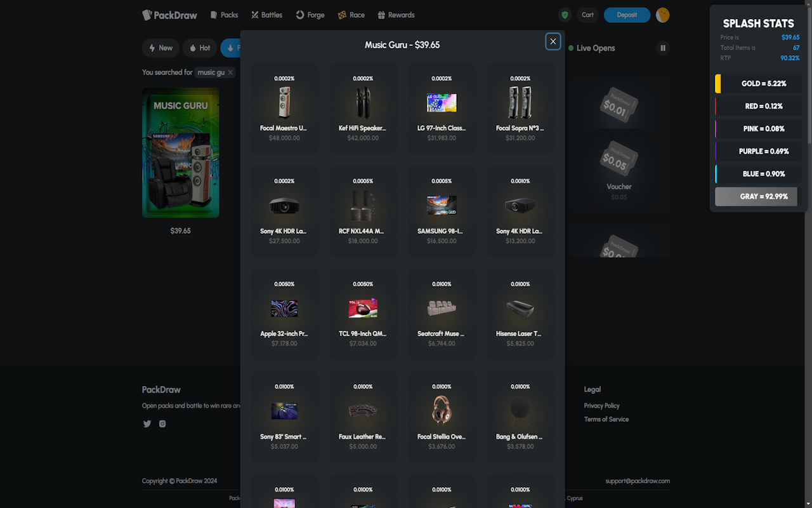Switch to the Hot packs filter
This screenshot has width=812, height=508.
point(200,48)
